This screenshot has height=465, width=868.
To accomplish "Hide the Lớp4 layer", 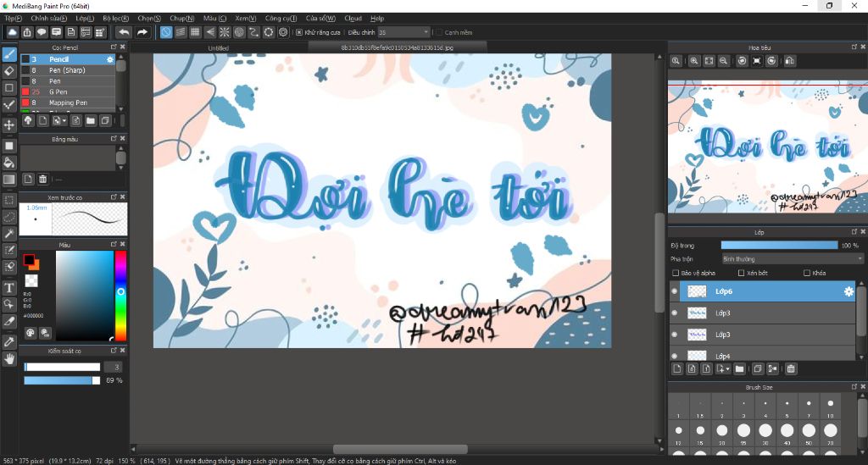I will click(x=674, y=356).
